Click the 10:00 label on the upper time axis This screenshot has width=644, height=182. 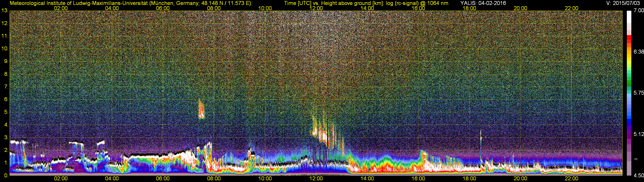(x=265, y=8)
